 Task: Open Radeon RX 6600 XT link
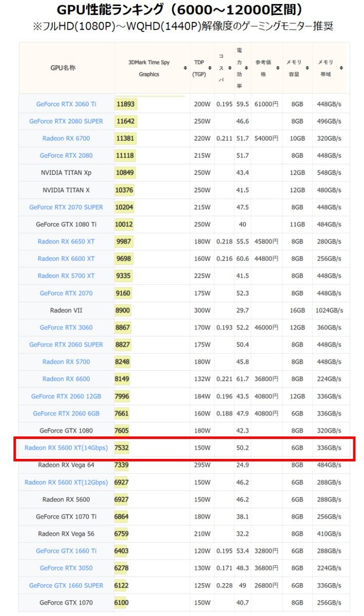pos(66,259)
